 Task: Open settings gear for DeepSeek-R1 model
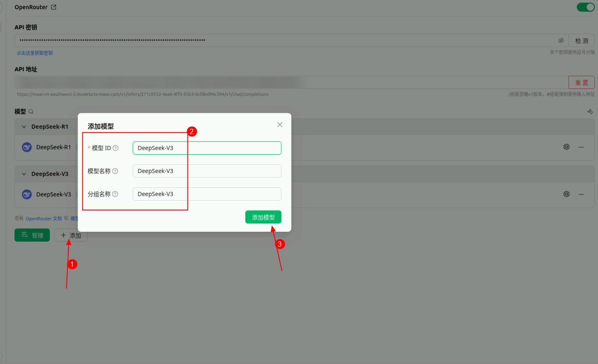click(x=566, y=147)
